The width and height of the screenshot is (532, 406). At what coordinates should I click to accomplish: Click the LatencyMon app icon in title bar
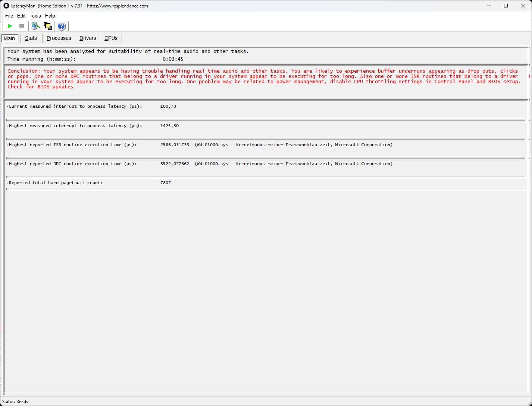coord(6,6)
